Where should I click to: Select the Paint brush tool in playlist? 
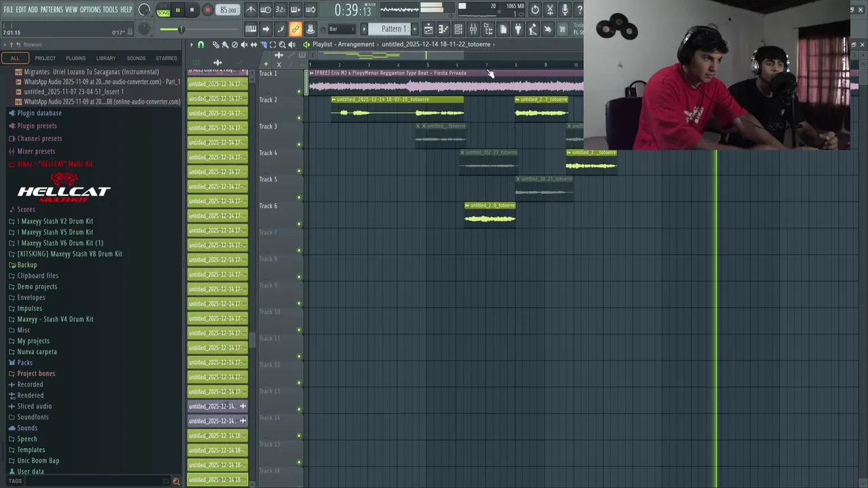(x=225, y=45)
